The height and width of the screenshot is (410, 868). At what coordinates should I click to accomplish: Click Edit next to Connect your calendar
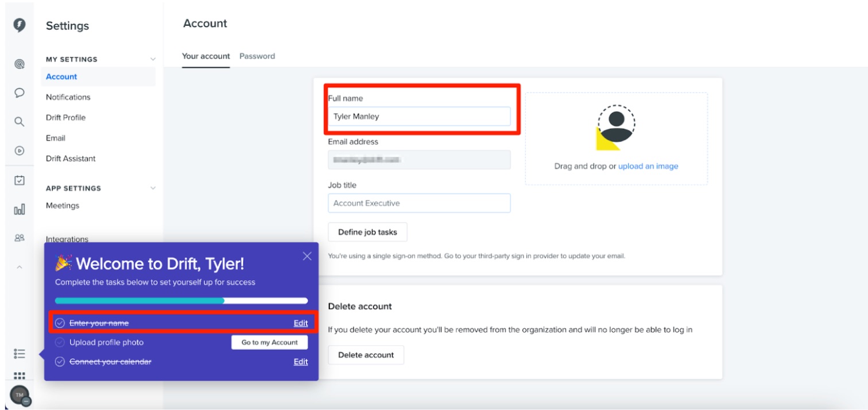(301, 362)
